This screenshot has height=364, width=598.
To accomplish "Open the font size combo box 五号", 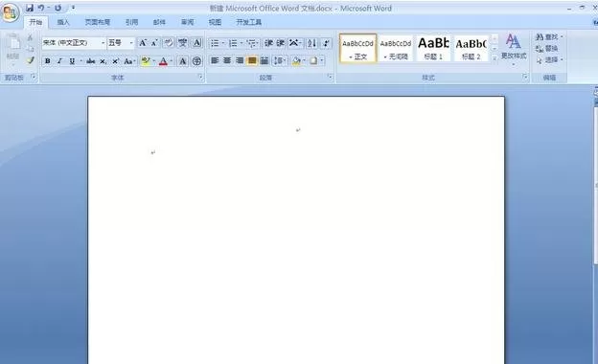I will click(x=121, y=43).
